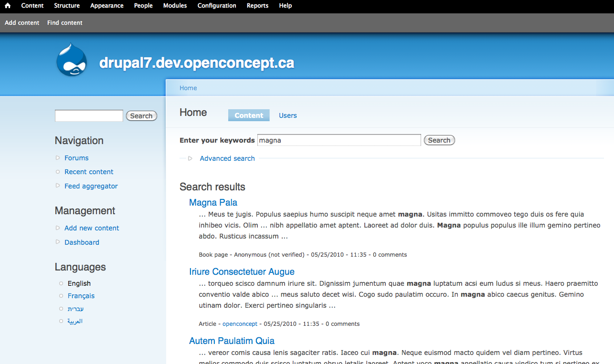
Task: Switch language to עברית (Hebrew)
Action: pos(76,309)
